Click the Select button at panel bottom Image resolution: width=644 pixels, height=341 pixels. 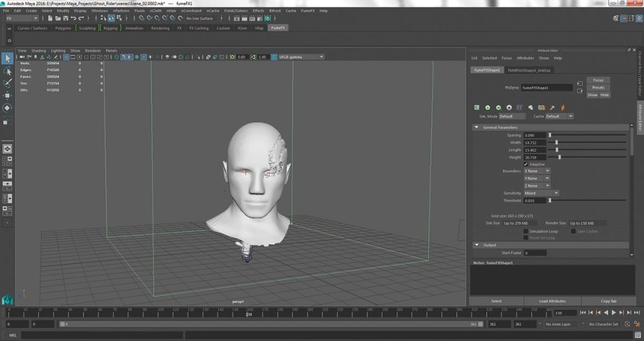coord(496,301)
